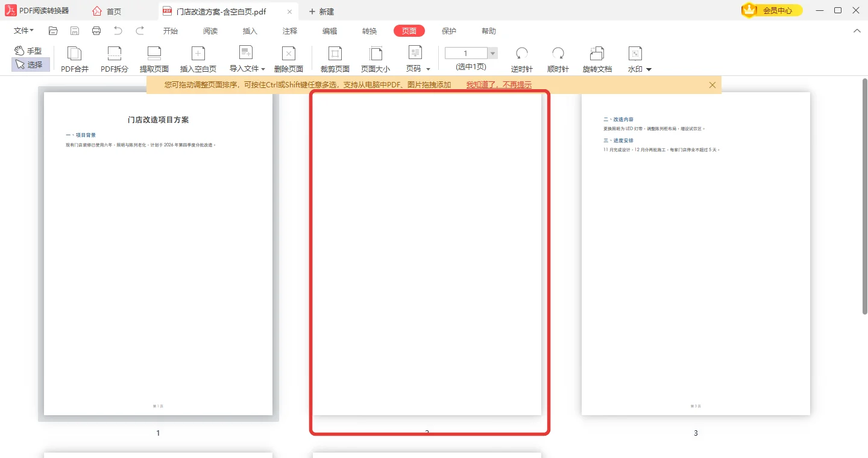
Task: Open the 注释 annotation tab
Action: tap(290, 31)
